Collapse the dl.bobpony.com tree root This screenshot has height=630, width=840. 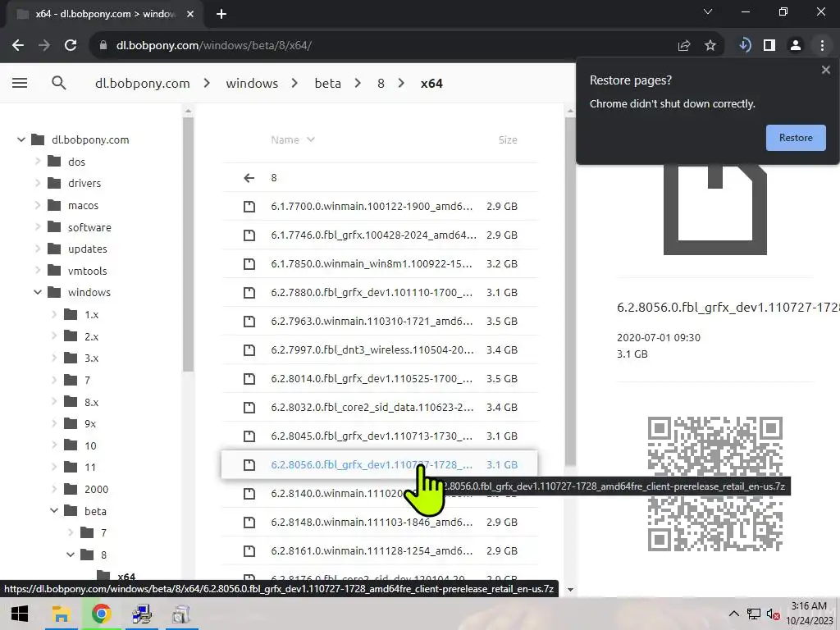tap(21, 139)
